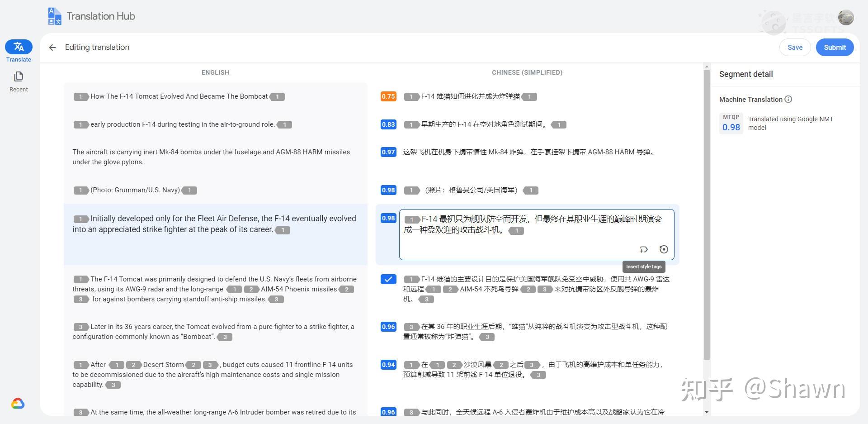Screen dimensions: 868x424
Task: Revert segment using the history restore icon
Action: click(663, 249)
